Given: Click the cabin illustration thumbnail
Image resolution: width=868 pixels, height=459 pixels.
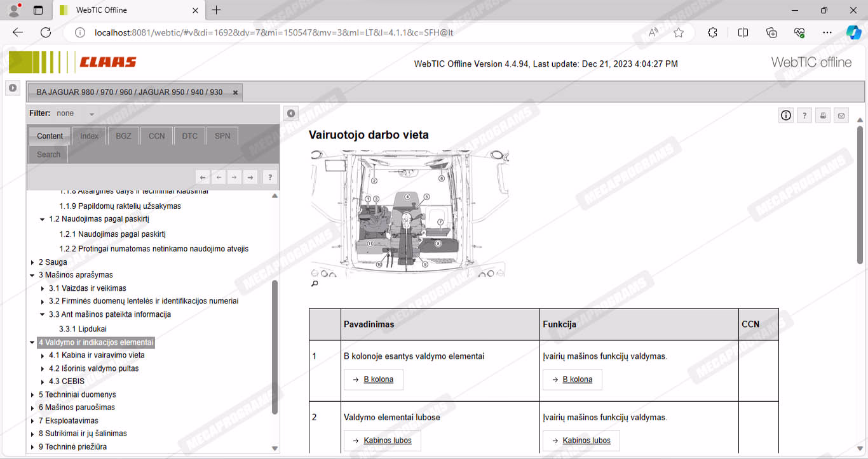Looking at the screenshot, I should click(409, 213).
